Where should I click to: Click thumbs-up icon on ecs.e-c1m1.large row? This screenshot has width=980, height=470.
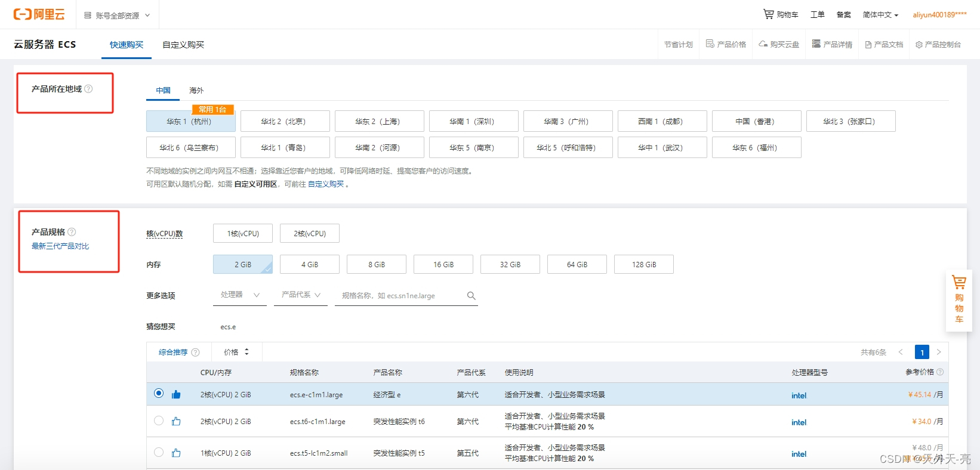pyautogui.click(x=176, y=394)
